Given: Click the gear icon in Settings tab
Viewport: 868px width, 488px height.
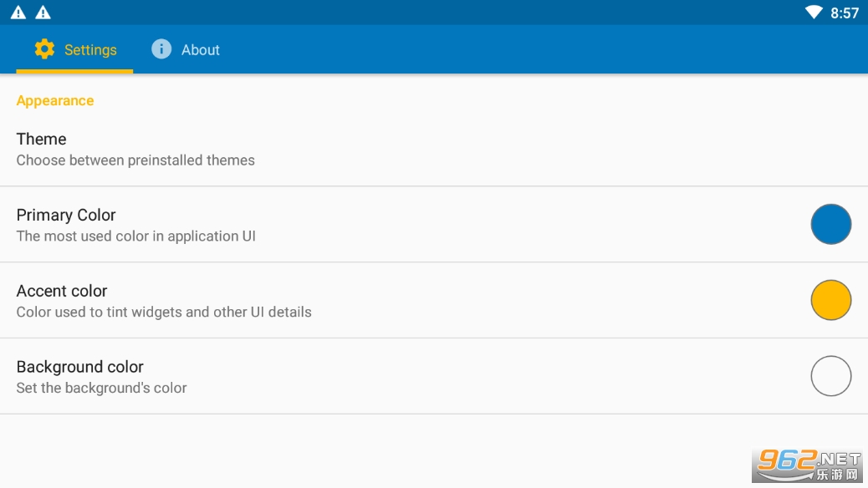Looking at the screenshot, I should click(x=44, y=49).
